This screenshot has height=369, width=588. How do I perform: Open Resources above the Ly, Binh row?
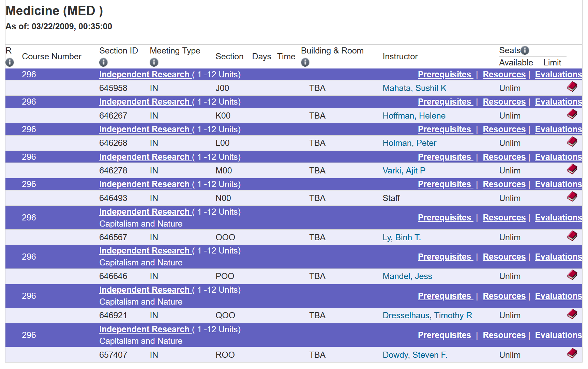coord(504,217)
